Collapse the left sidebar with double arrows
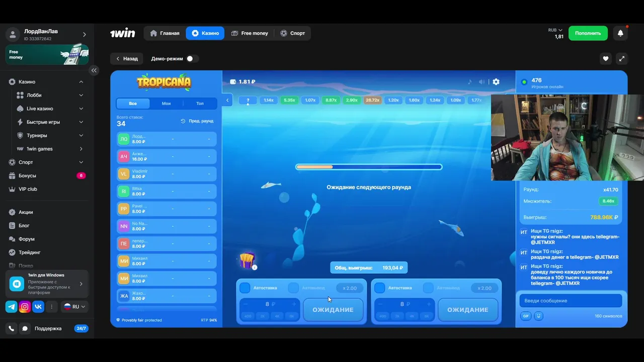 click(x=94, y=70)
